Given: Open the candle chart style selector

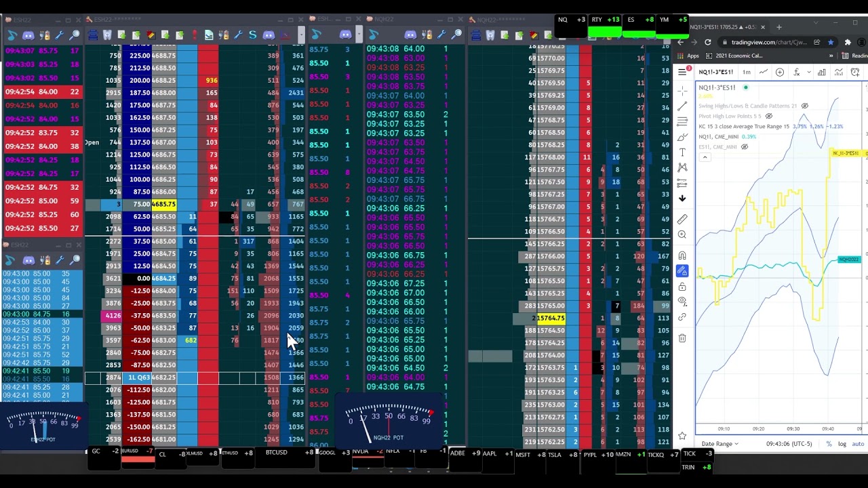Looking at the screenshot, I should click(764, 72).
